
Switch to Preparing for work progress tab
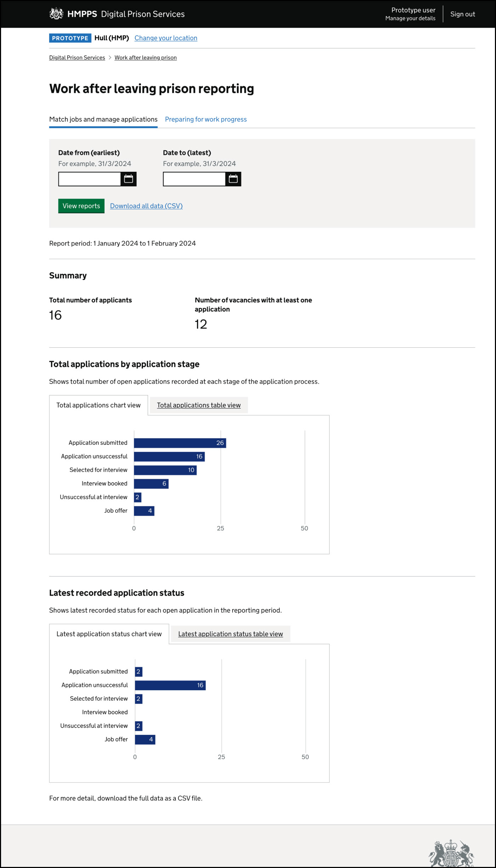pyautogui.click(x=206, y=120)
